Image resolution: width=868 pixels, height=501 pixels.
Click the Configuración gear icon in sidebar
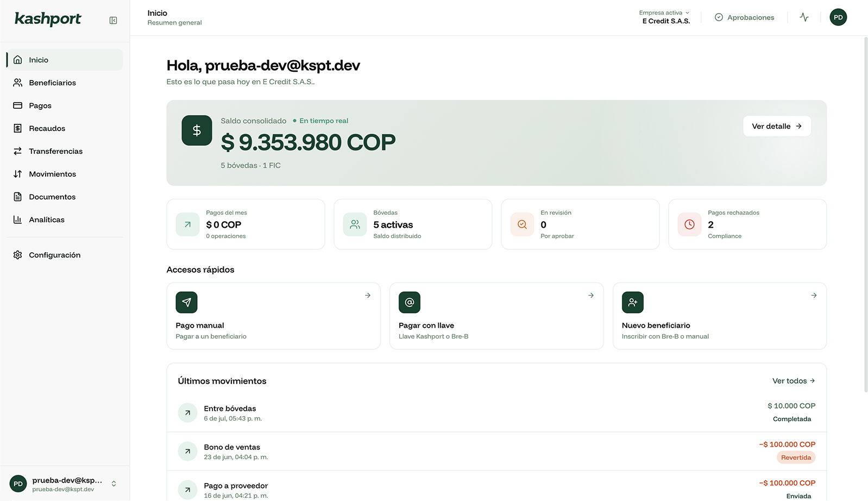tap(18, 255)
